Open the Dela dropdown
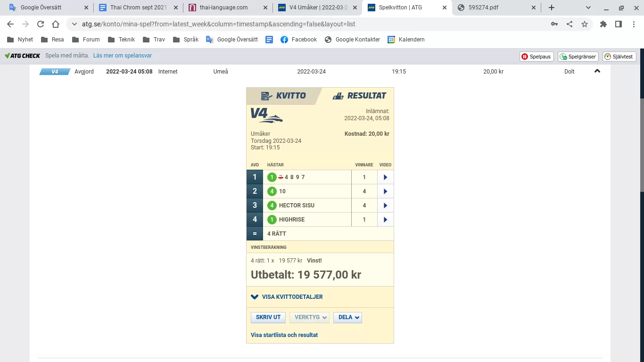644x362 pixels. tap(347, 317)
